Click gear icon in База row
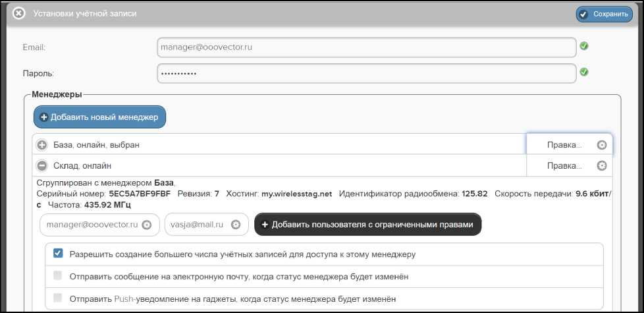The height and width of the screenshot is (313, 644). tap(602, 144)
